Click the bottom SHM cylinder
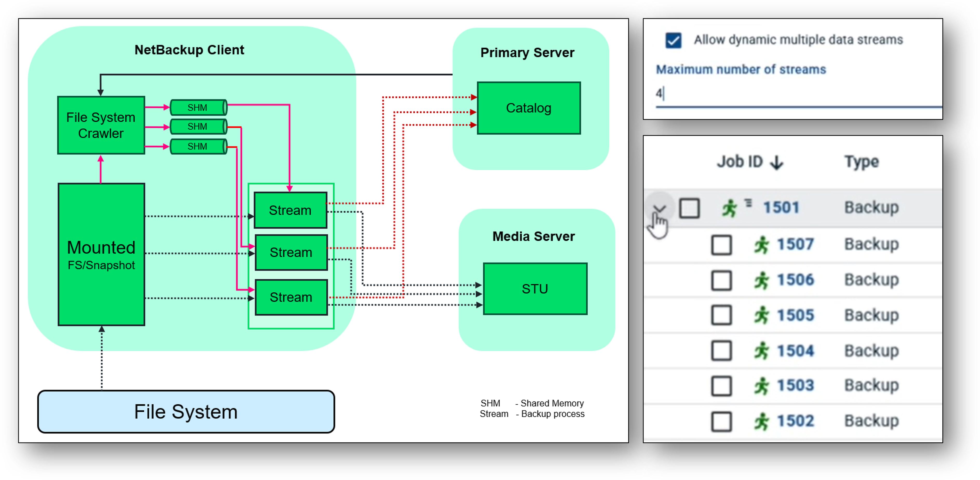This screenshot has width=980, height=480. point(199,147)
